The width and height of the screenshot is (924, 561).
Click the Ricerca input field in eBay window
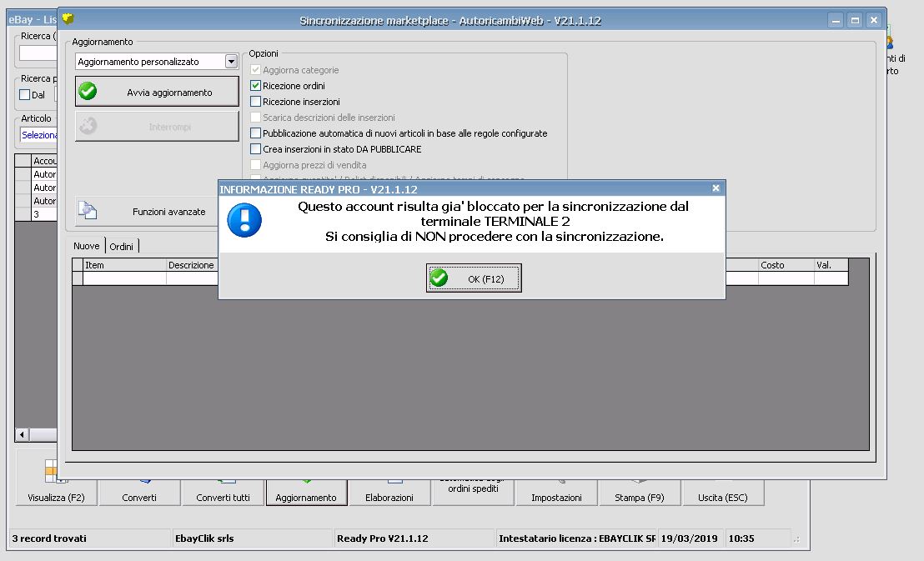coord(38,53)
